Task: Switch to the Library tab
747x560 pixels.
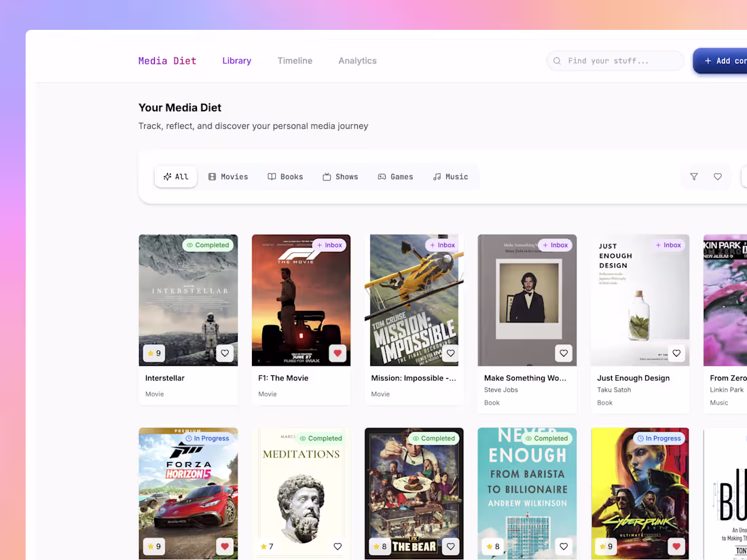Action: (x=236, y=60)
